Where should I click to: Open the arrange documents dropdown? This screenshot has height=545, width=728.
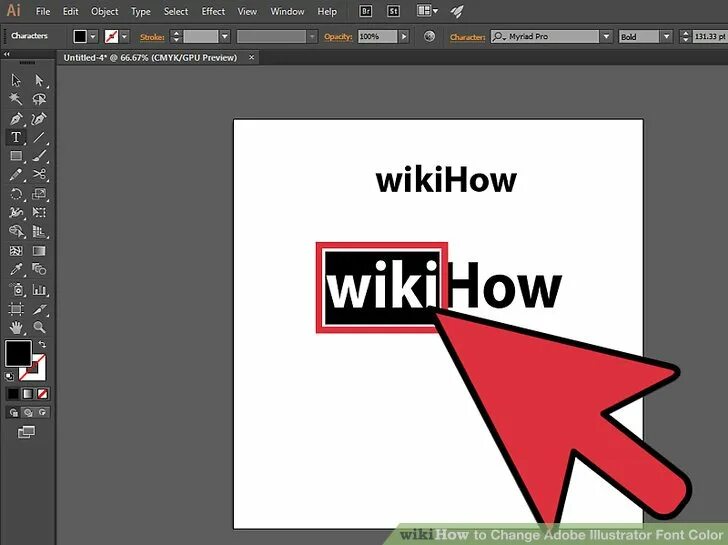click(427, 11)
